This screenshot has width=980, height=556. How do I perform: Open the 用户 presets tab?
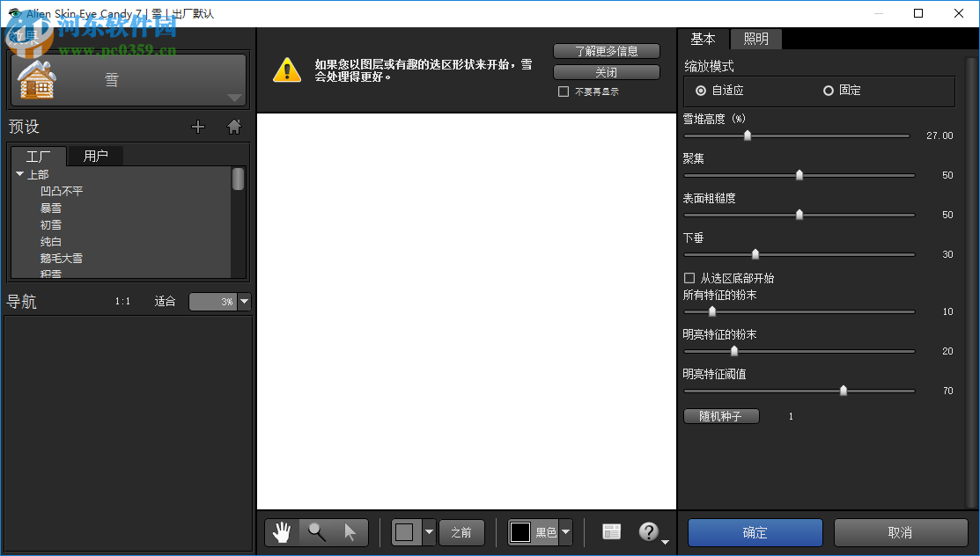click(x=95, y=156)
